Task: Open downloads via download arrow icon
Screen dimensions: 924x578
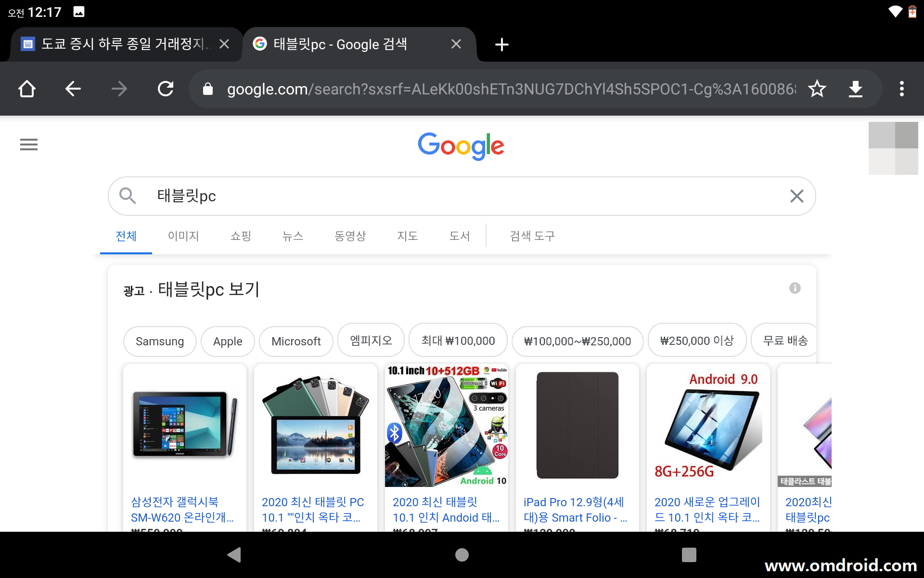Action: [x=855, y=89]
